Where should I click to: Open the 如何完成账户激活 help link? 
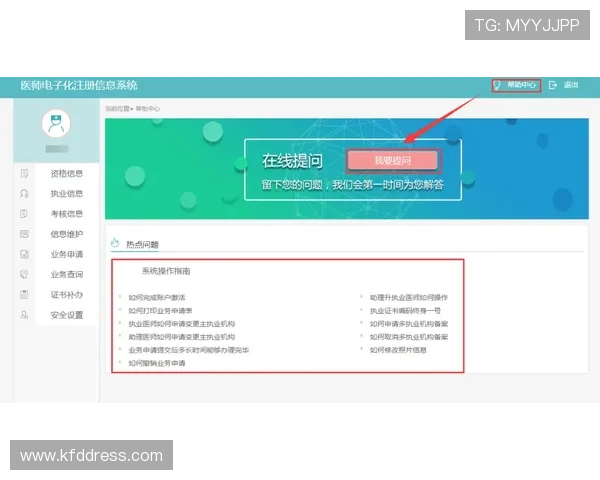tap(157, 297)
